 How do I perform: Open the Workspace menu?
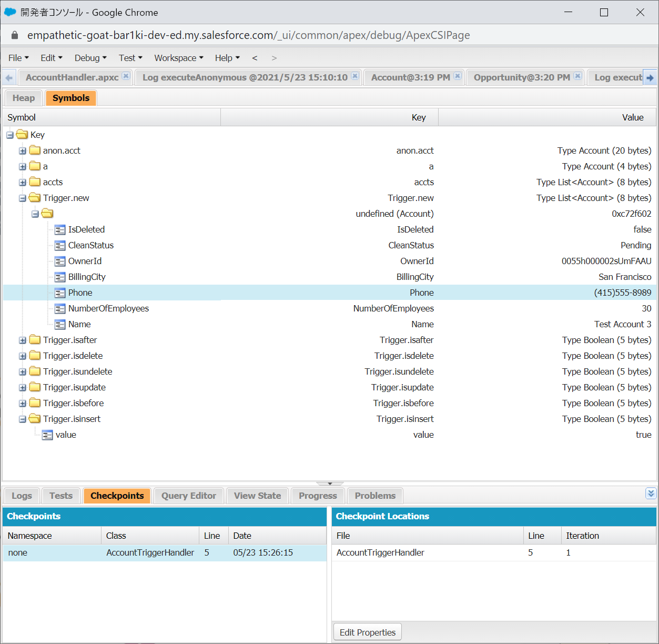click(x=179, y=58)
